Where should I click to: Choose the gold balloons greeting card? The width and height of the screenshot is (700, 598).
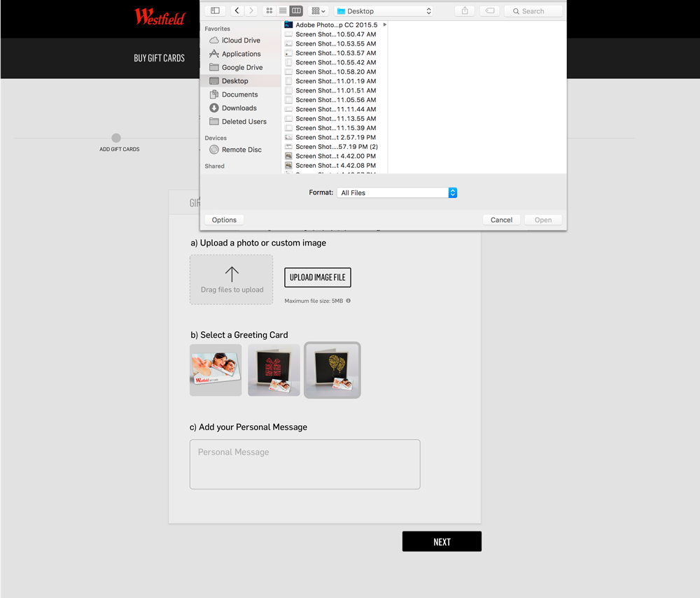click(x=332, y=370)
